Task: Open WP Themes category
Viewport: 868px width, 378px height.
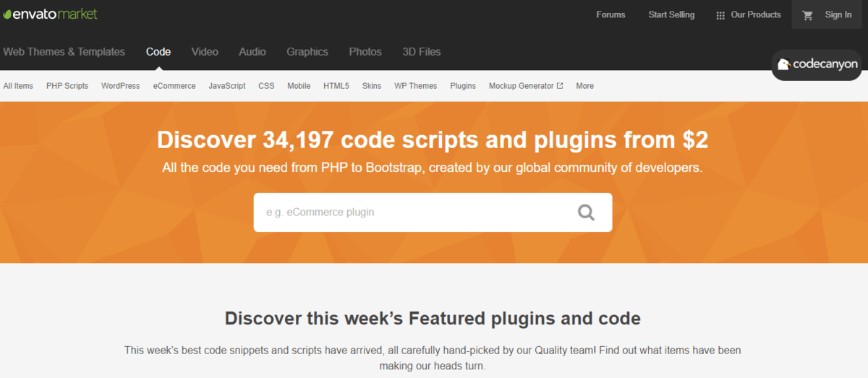Action: 416,85
